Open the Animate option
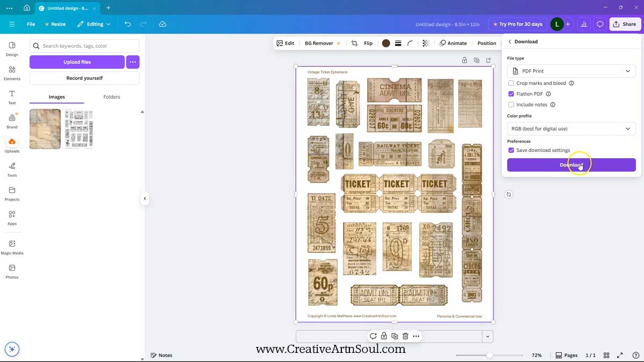This screenshot has width=644, height=362. [453, 43]
